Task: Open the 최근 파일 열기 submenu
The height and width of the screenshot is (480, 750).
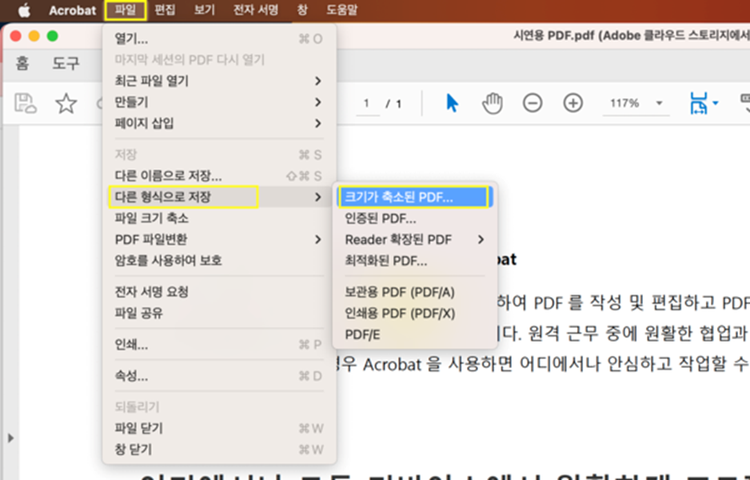Action: 219,81
